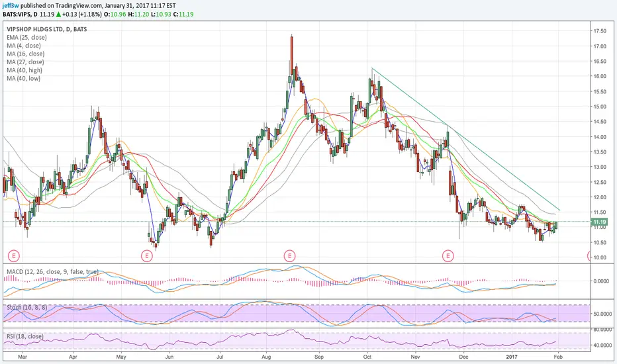Click the Jul date axis label
Image resolution: width=617 pixels, height=364 pixels.
pyautogui.click(x=220, y=357)
